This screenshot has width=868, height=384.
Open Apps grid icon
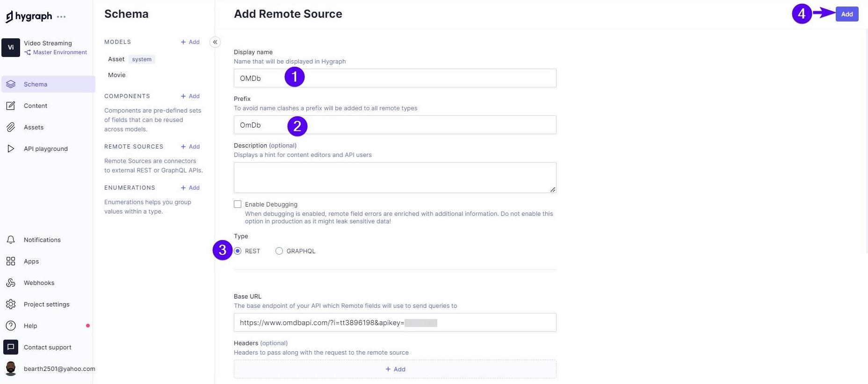(11, 261)
